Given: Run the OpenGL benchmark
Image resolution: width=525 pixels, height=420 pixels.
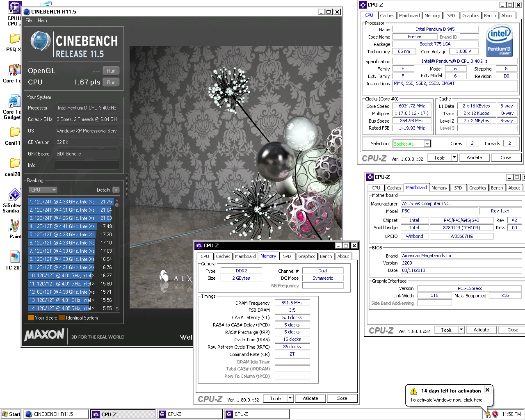Looking at the screenshot, I should pos(111,71).
